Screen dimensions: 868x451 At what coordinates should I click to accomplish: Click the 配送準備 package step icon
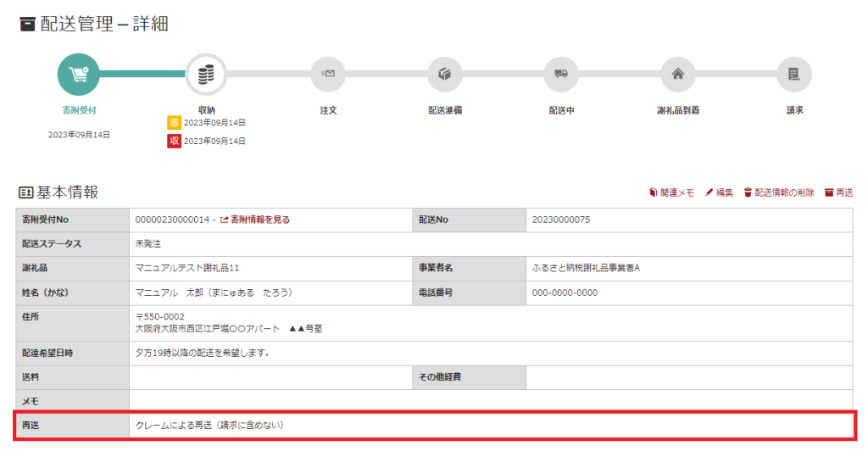click(x=444, y=75)
